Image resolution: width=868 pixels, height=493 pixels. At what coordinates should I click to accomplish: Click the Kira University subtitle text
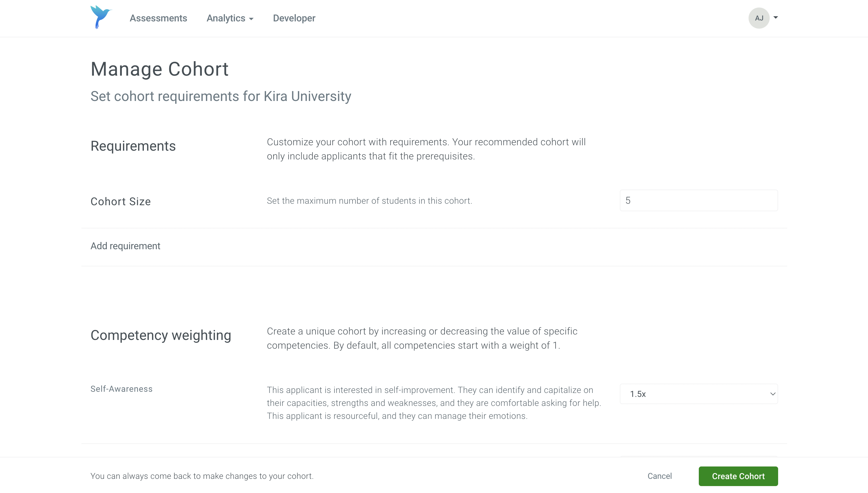(220, 96)
